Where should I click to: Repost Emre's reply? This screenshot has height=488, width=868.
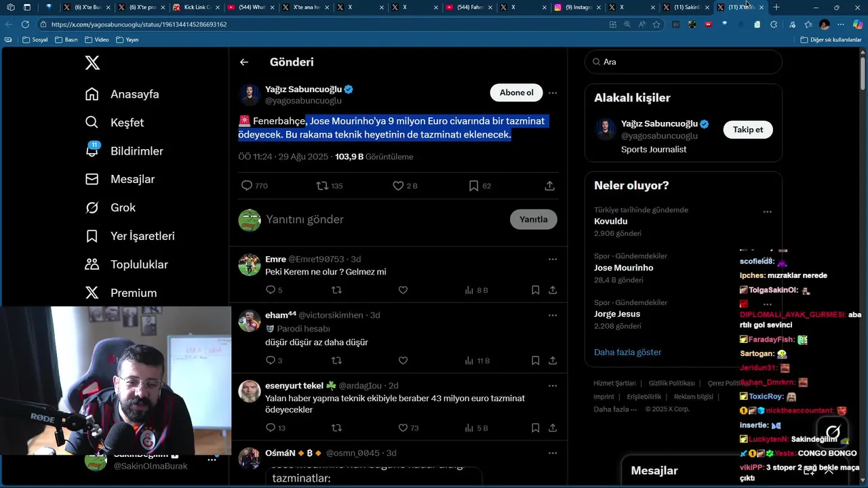coord(336,290)
